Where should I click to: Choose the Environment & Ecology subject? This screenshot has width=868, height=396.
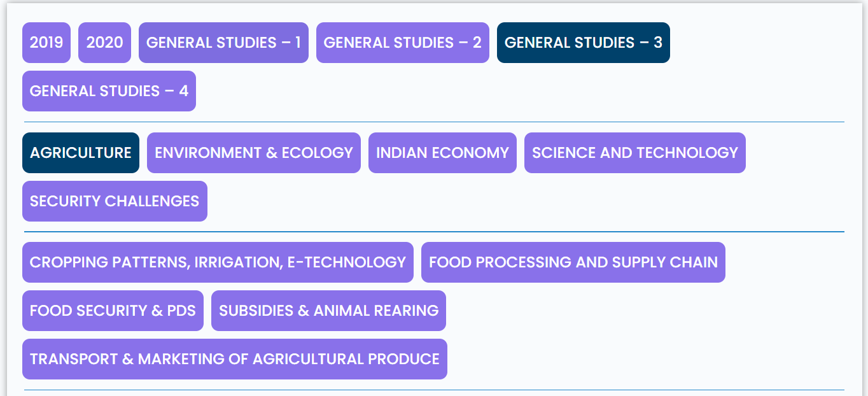pos(254,153)
